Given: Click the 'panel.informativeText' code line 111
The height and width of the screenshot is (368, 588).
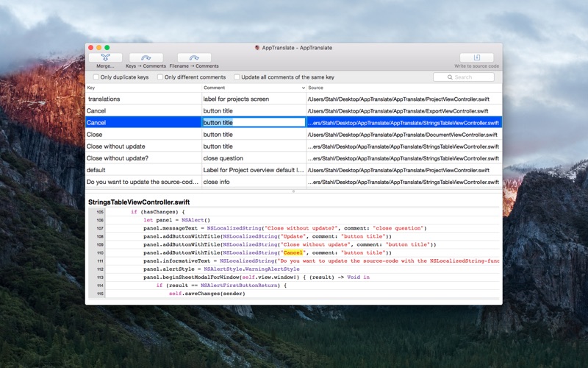Looking at the screenshot, I should [321, 261].
